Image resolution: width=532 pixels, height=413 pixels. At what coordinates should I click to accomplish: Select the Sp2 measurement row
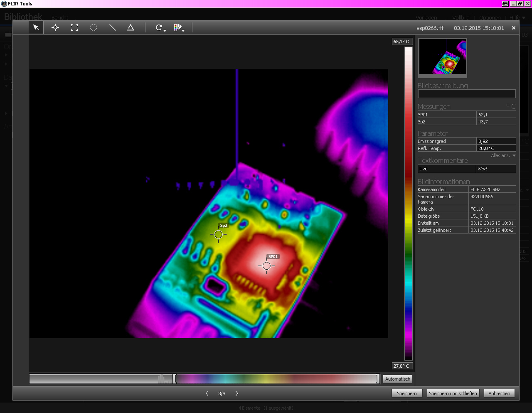pyautogui.click(x=467, y=122)
